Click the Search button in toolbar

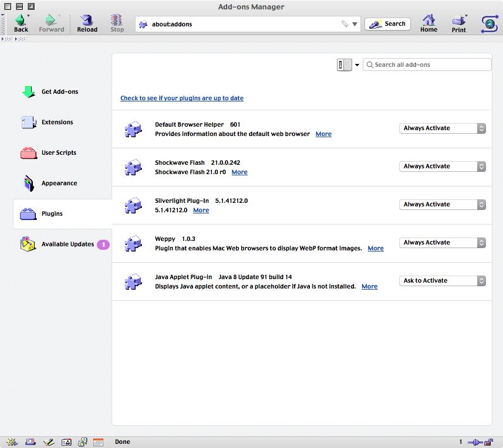pyautogui.click(x=387, y=24)
